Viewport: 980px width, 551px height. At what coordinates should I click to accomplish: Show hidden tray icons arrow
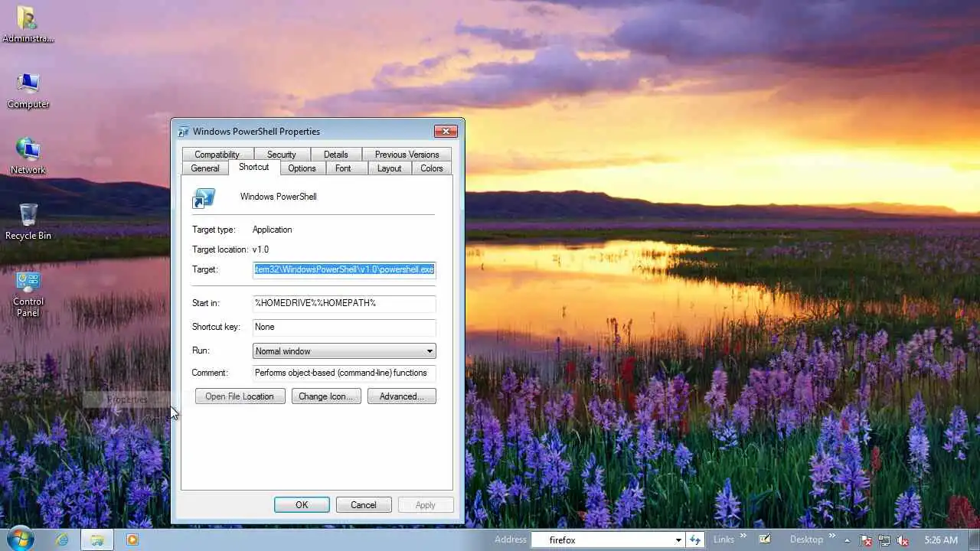point(847,540)
